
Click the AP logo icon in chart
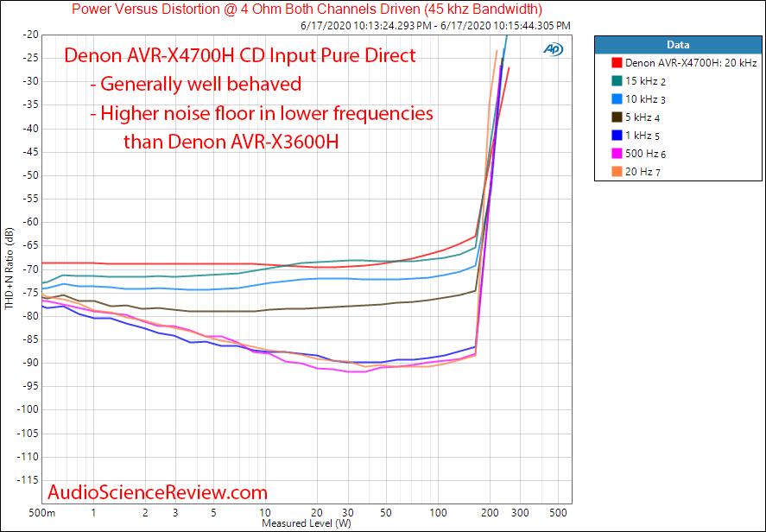click(x=553, y=49)
